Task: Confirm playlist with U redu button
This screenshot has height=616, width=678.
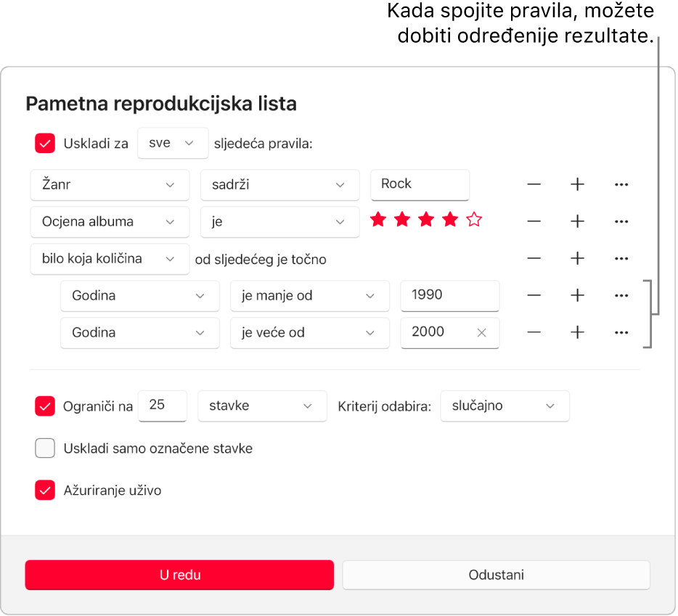Action: 179,575
